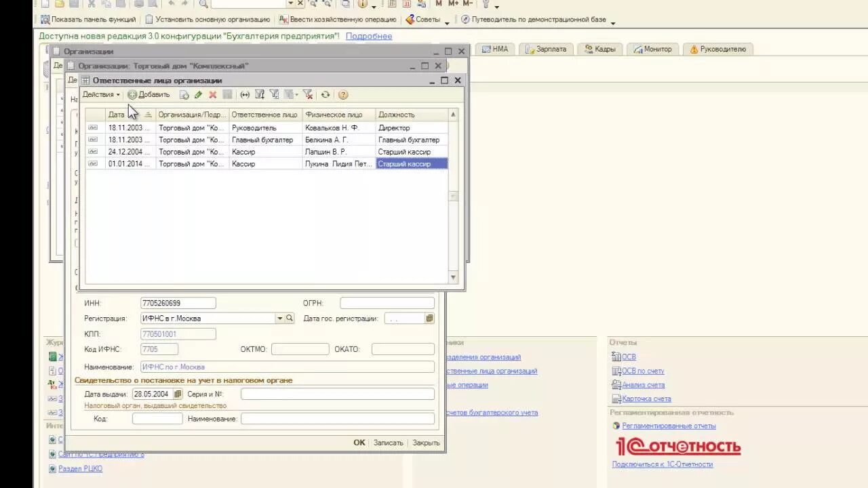This screenshot has width=868, height=488.
Task: Click the orange help question mark icon
Action: [x=343, y=95]
